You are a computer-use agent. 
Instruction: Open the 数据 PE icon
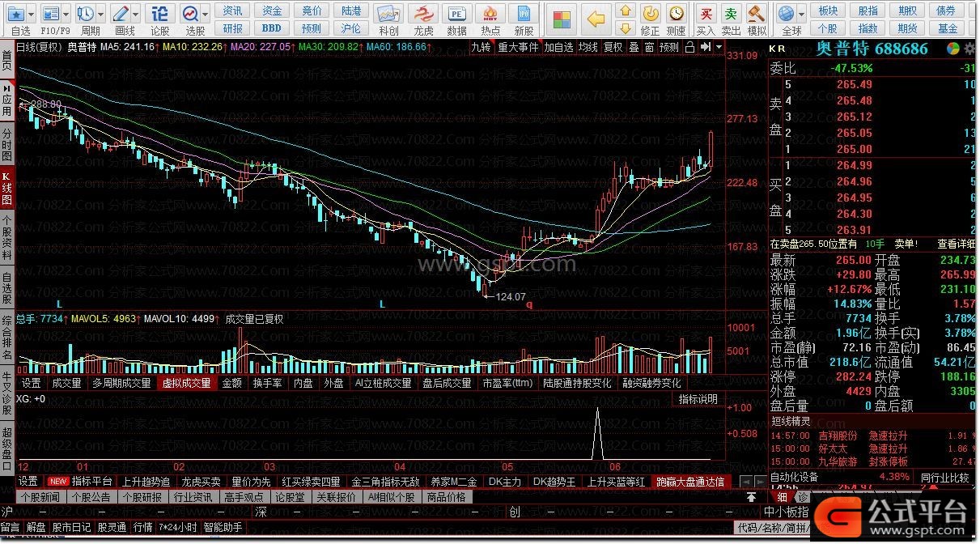[457, 14]
